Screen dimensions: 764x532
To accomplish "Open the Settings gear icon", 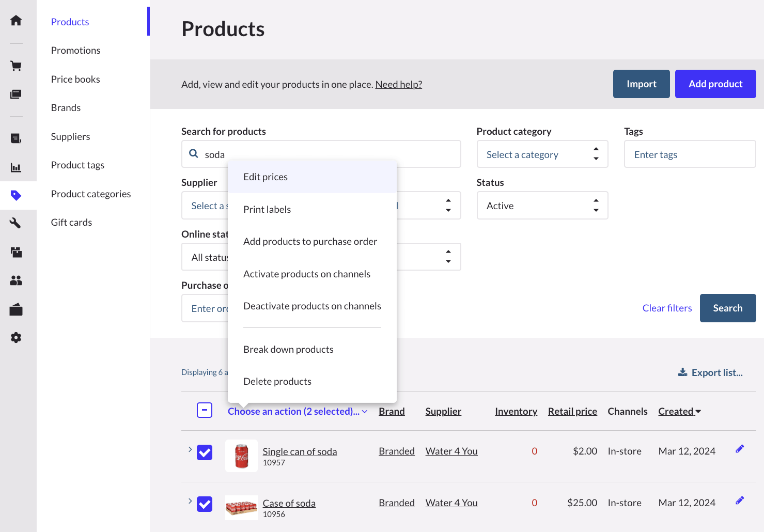I will coord(15,337).
